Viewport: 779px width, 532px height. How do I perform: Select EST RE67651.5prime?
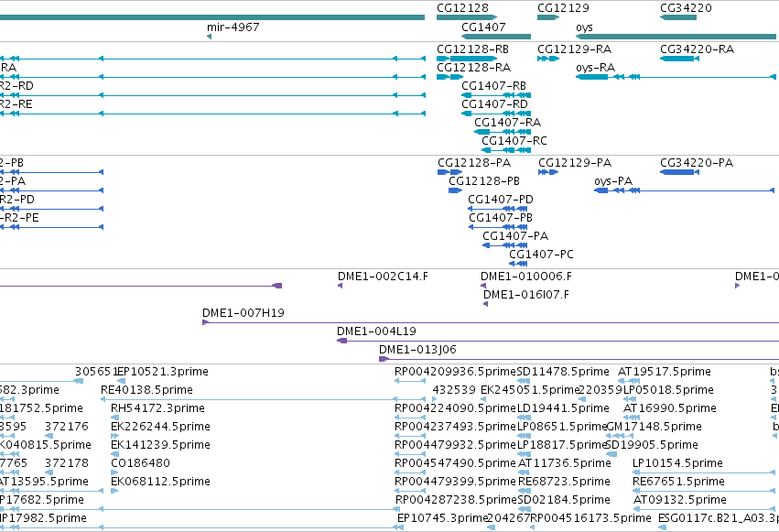coord(704,491)
